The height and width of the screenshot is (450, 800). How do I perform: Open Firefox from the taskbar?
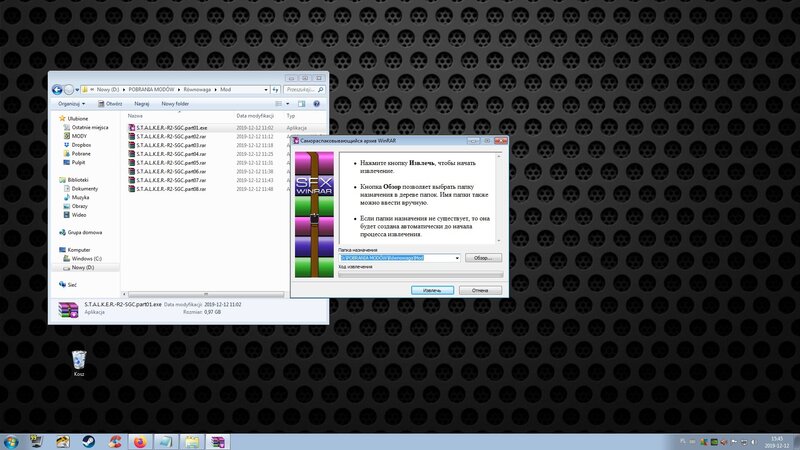pos(139,440)
